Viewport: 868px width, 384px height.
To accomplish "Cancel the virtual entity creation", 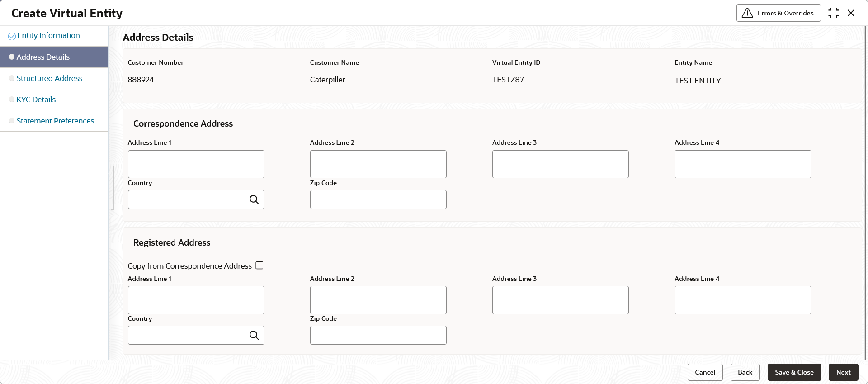I will pos(705,372).
